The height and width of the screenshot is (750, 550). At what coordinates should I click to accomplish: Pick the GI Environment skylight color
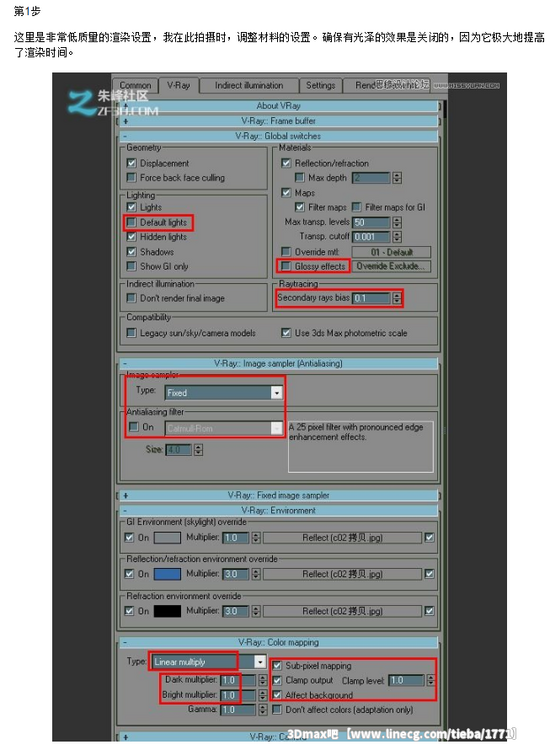167,538
